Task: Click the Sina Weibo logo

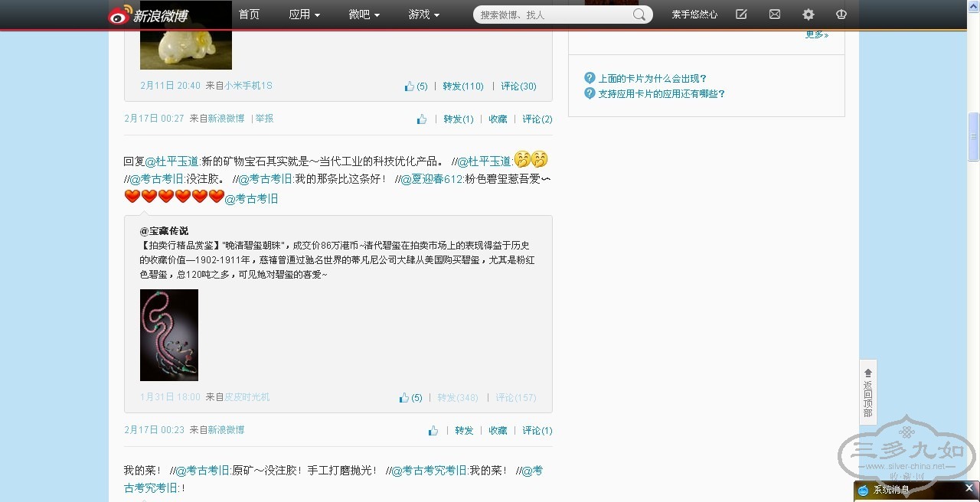Action: coord(149,15)
